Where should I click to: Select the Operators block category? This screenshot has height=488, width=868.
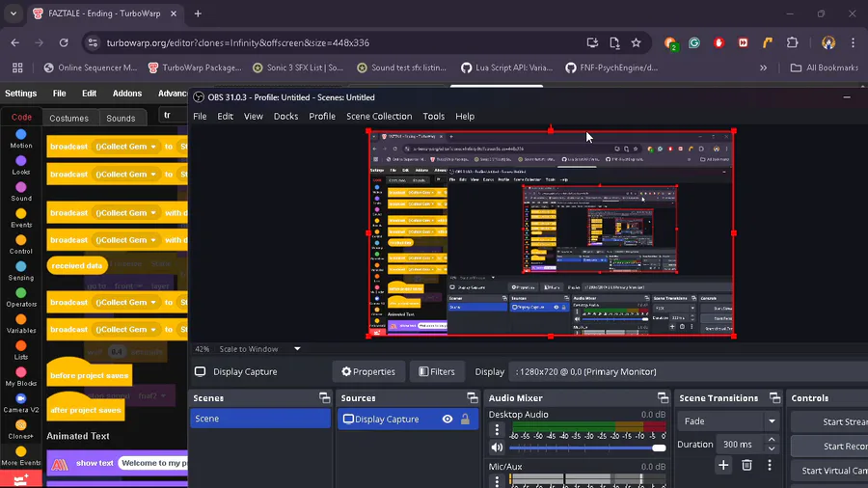[21, 298]
